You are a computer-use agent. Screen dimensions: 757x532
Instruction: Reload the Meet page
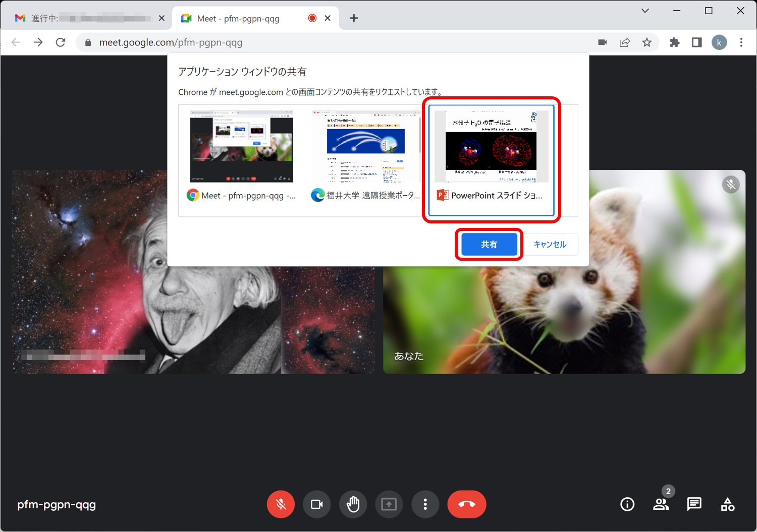(61, 42)
